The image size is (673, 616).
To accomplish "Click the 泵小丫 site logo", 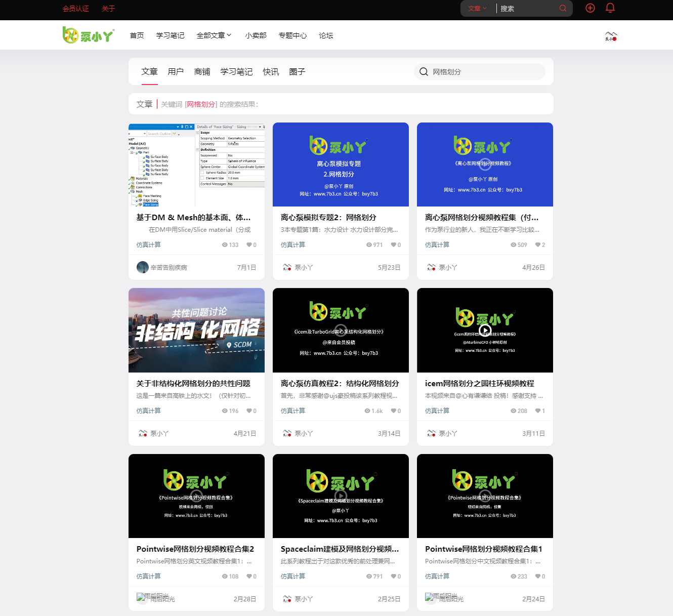I will [x=89, y=35].
